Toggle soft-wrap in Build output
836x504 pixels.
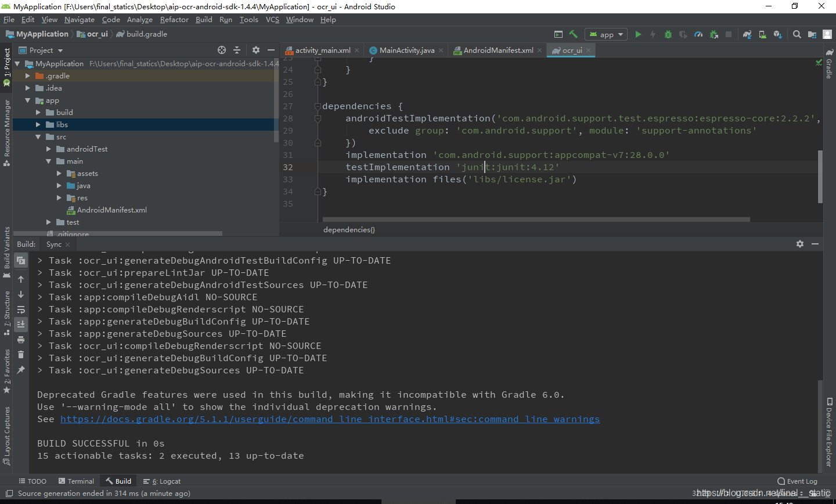pyautogui.click(x=21, y=309)
